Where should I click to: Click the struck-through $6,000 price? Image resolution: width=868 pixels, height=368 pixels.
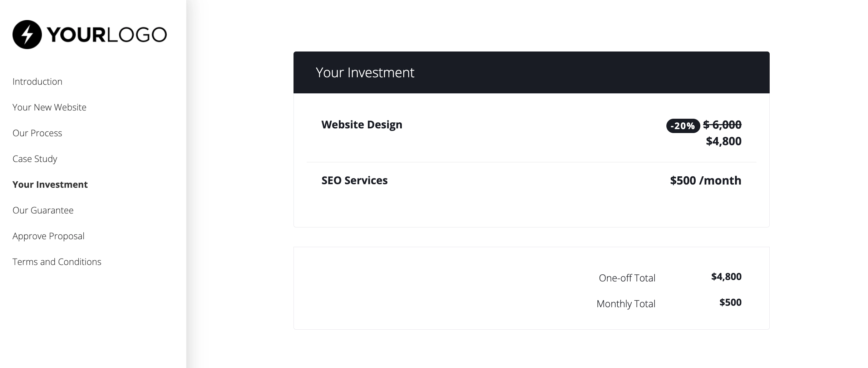click(x=722, y=124)
